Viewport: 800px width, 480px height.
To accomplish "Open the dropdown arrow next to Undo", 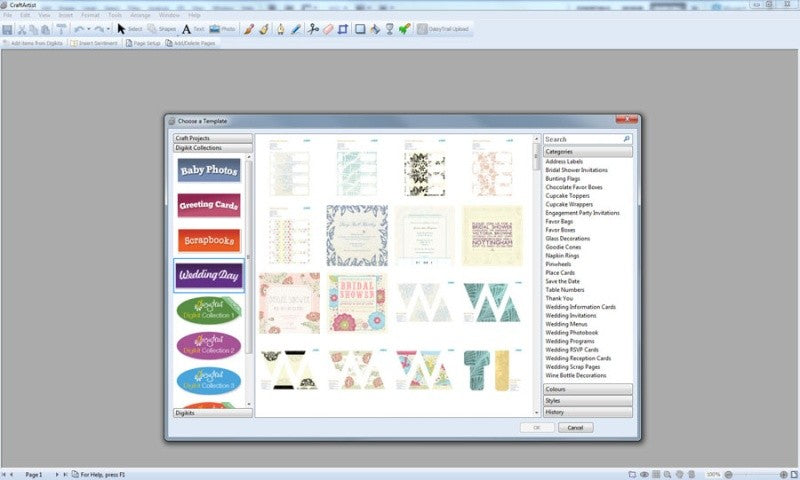I will tap(88, 30).
